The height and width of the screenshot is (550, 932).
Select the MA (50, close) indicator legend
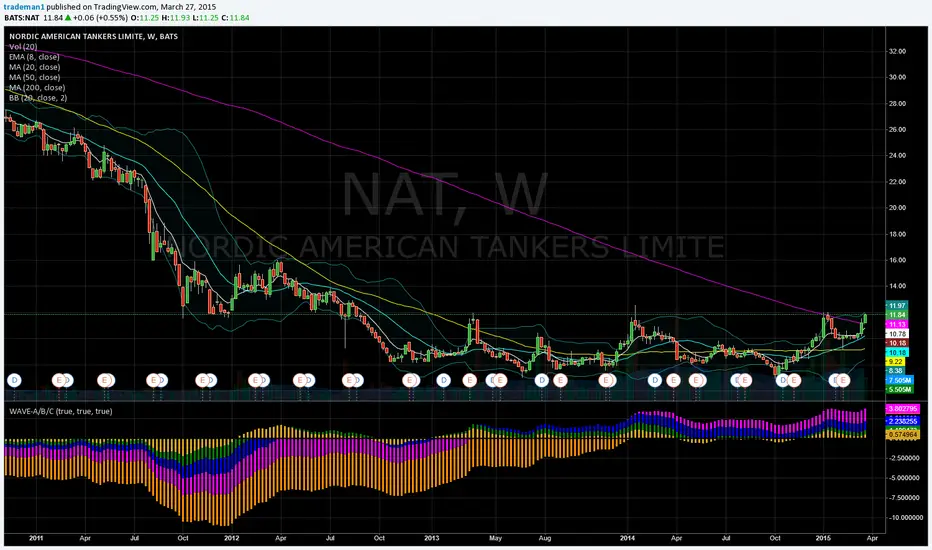[x=34, y=77]
